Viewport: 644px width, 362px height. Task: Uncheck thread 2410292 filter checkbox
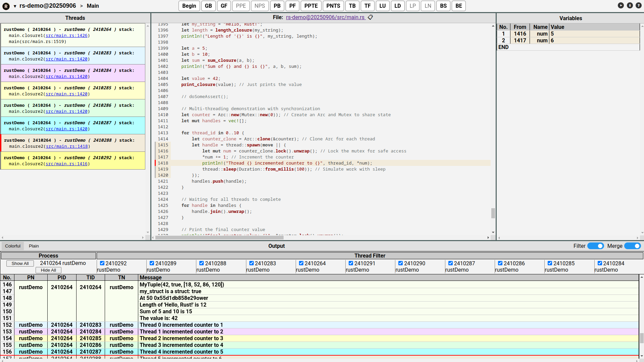click(102, 263)
